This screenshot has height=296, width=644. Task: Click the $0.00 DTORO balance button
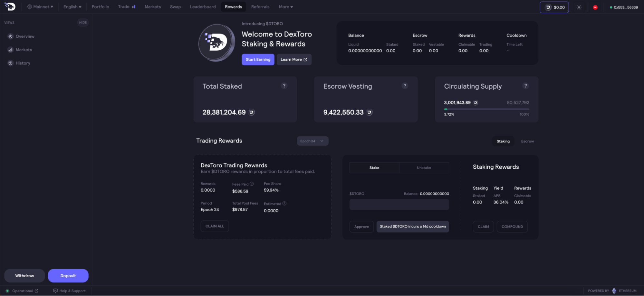(x=554, y=7)
